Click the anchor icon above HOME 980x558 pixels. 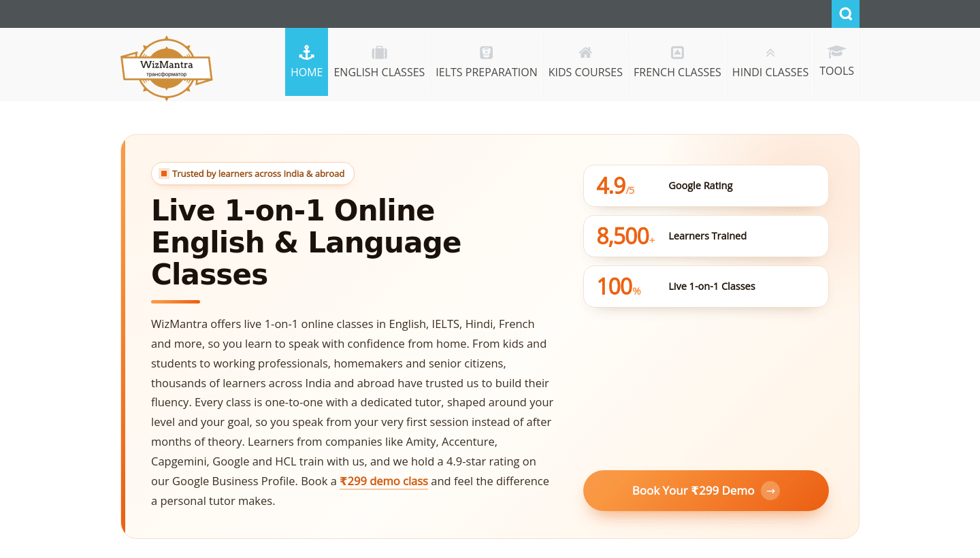click(306, 52)
